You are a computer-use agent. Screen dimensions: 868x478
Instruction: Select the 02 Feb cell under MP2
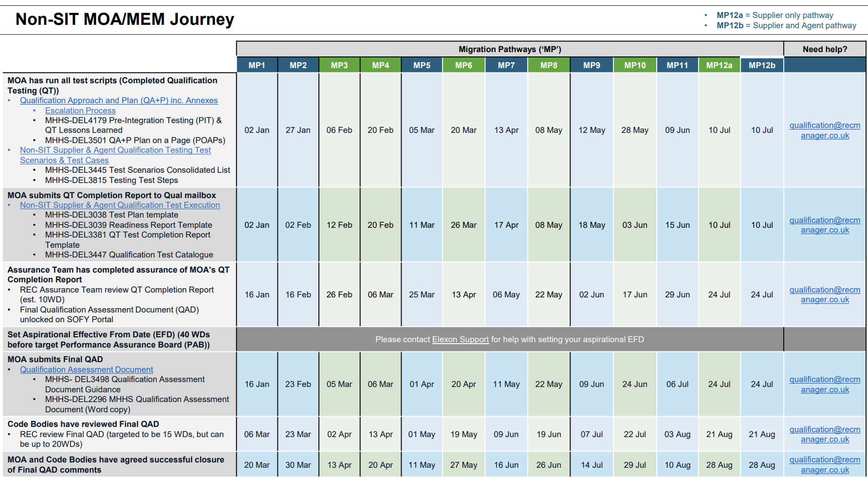[x=298, y=225]
